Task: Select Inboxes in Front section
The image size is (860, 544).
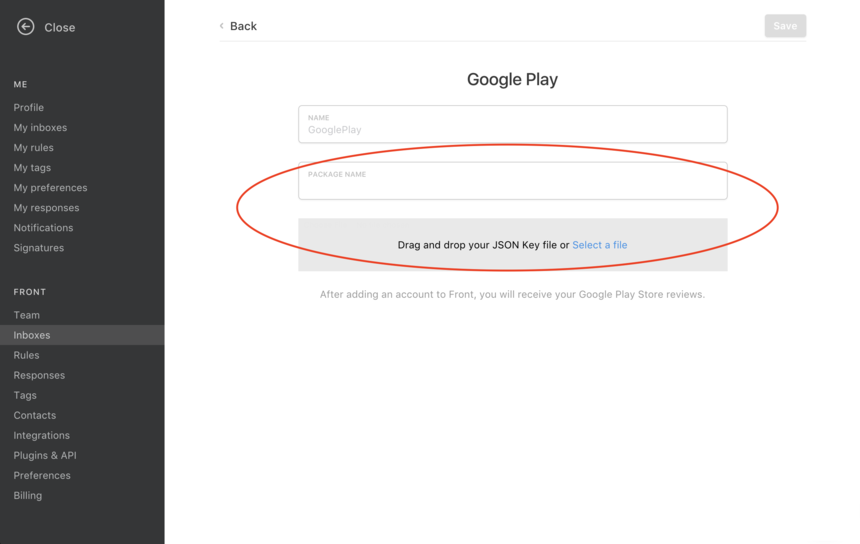Action: coord(82,335)
